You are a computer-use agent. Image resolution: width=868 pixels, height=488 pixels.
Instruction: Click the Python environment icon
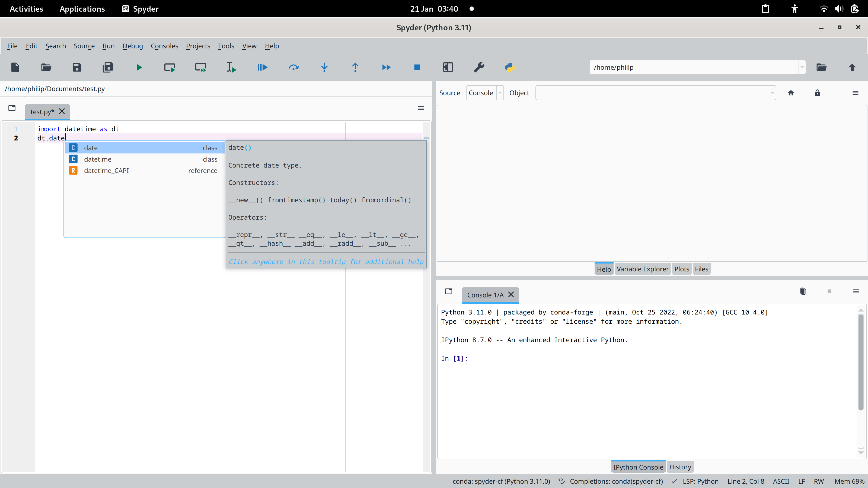point(510,67)
